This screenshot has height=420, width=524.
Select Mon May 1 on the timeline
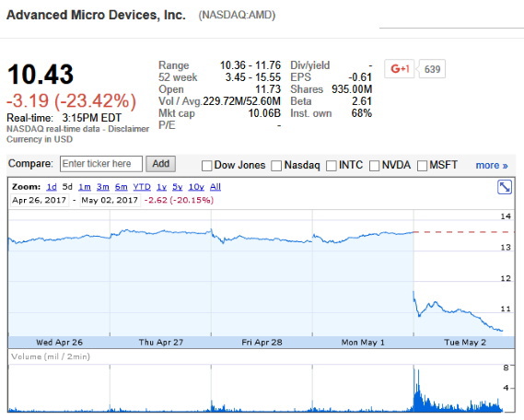(363, 343)
